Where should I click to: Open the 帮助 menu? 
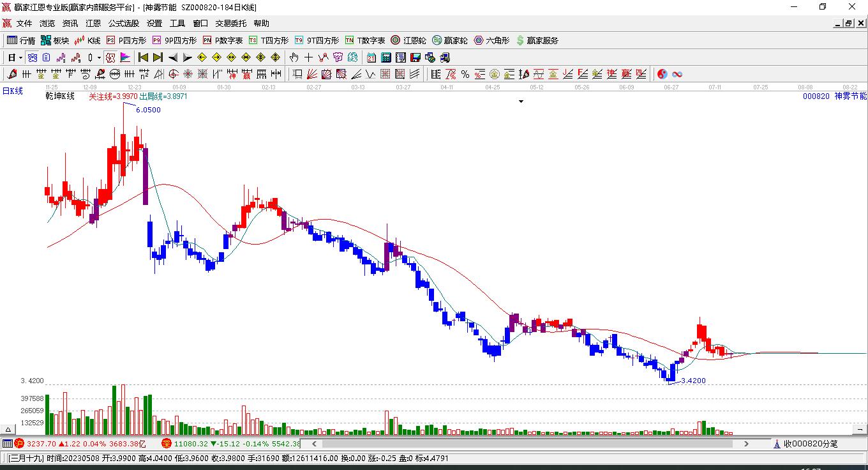(262, 24)
